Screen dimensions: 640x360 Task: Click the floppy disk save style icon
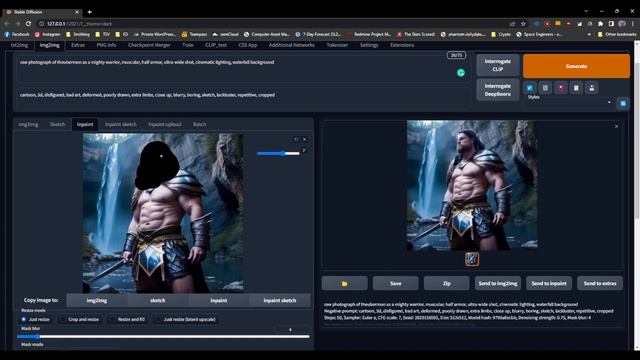click(592, 88)
